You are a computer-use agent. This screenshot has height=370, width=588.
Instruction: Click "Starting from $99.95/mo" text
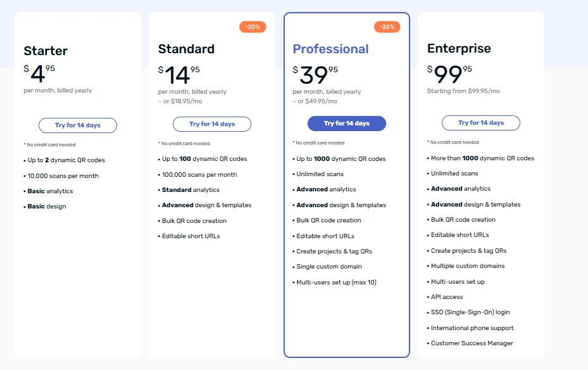[x=463, y=91]
